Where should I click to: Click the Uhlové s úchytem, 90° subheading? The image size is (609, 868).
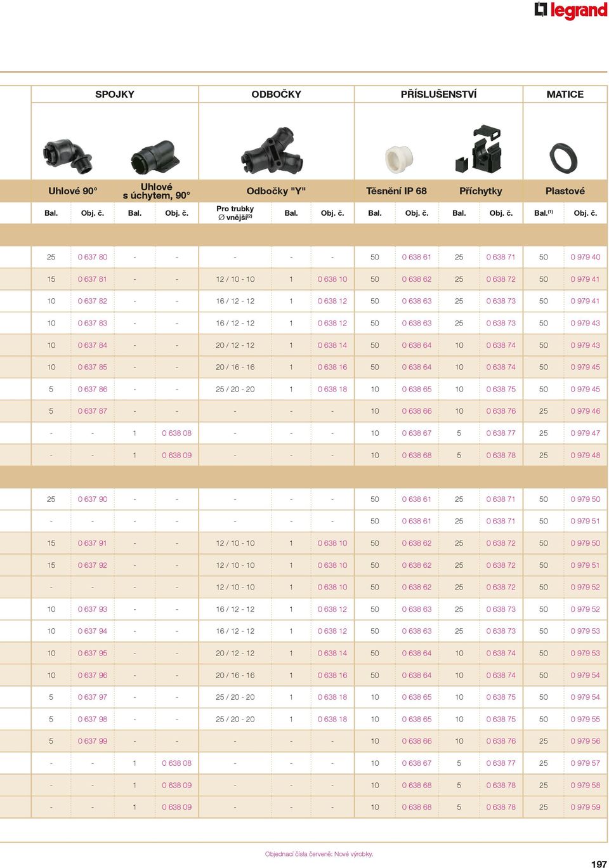[156, 191]
